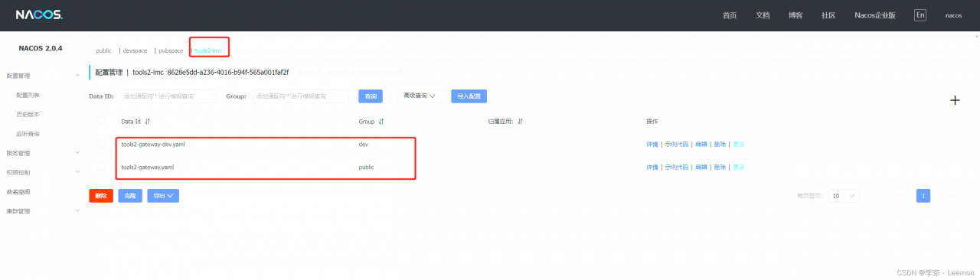Open the nacos user menu
Viewport: 980px width, 280px height.
(x=953, y=15)
